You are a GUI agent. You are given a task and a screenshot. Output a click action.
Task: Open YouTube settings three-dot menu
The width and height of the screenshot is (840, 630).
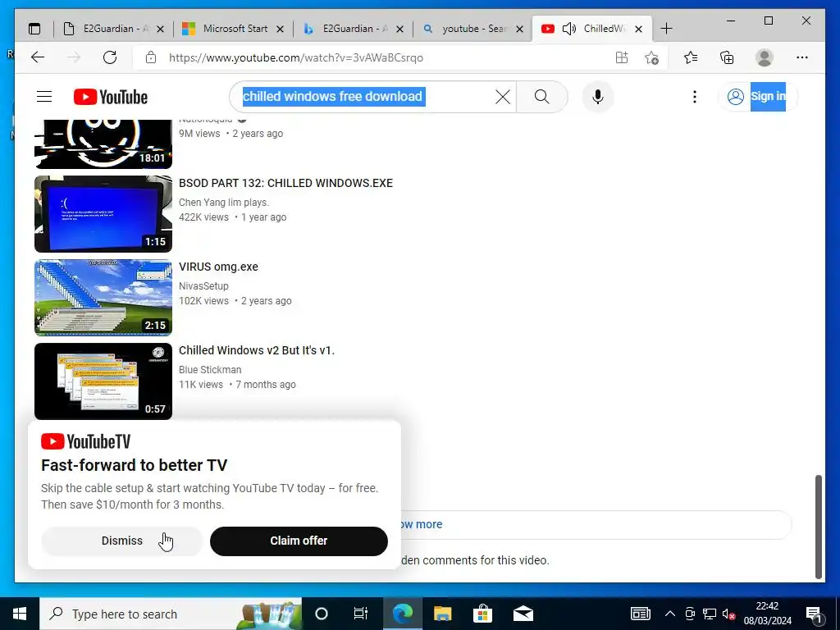pyautogui.click(x=694, y=97)
